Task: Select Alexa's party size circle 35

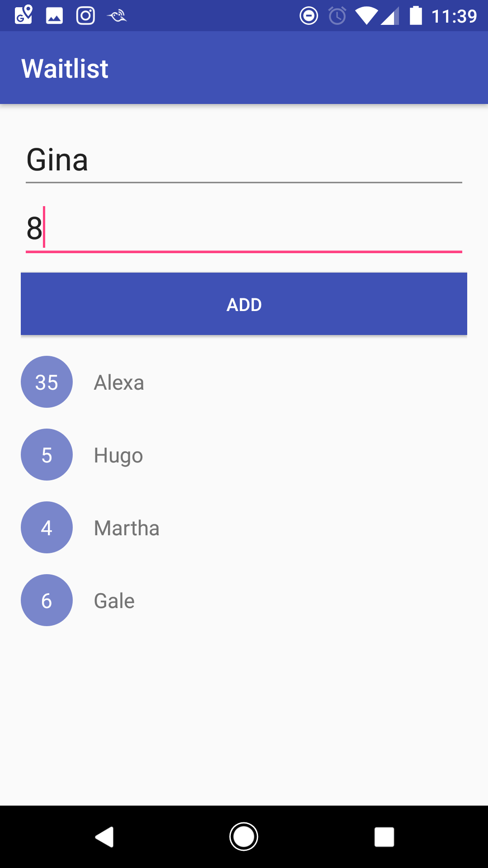Action: point(47,382)
